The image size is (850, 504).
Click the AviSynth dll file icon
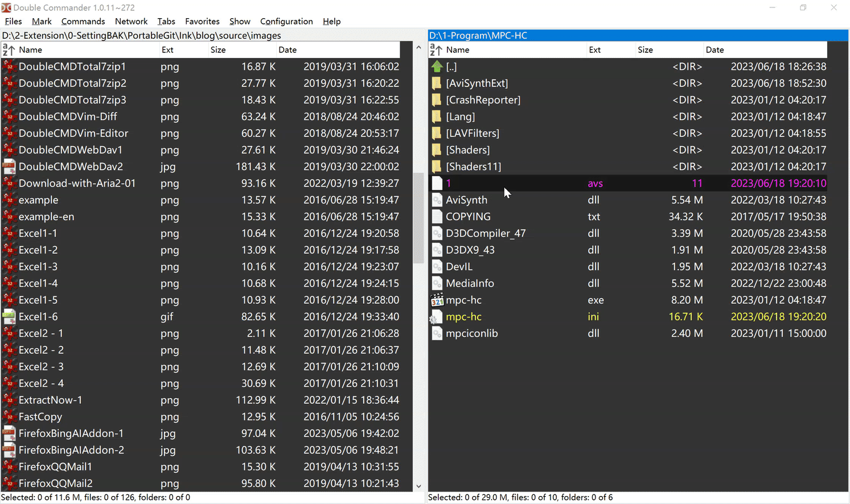tap(437, 200)
